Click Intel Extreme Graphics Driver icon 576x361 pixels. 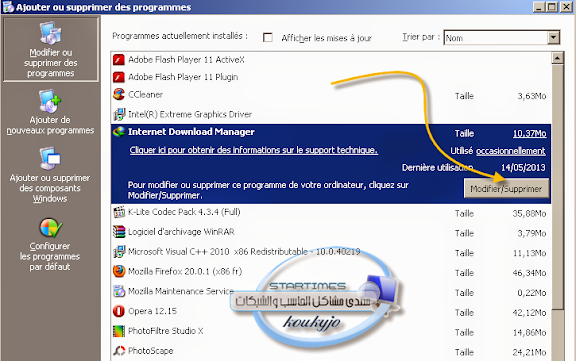click(x=119, y=114)
